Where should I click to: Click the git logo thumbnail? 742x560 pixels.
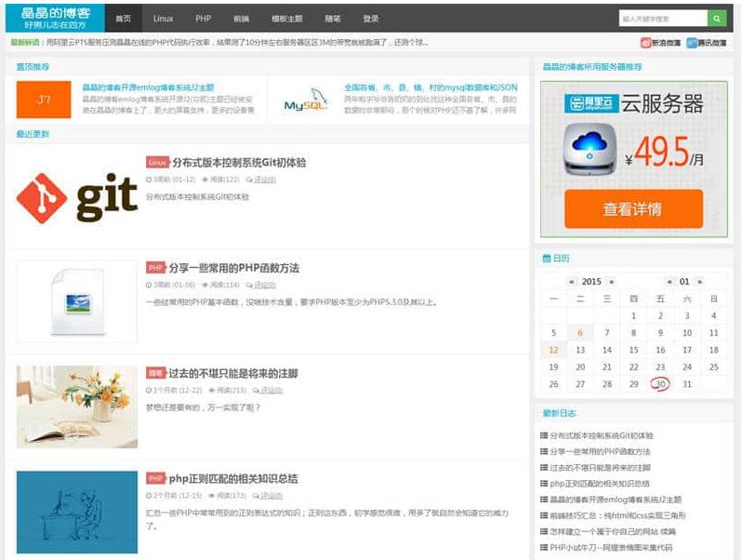point(78,198)
